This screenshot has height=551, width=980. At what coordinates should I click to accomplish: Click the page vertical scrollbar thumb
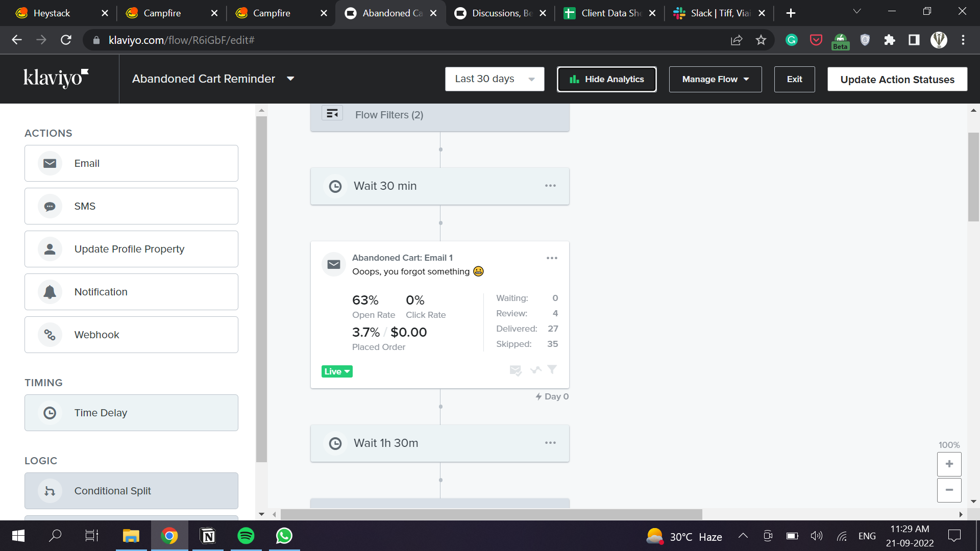coord(973,177)
